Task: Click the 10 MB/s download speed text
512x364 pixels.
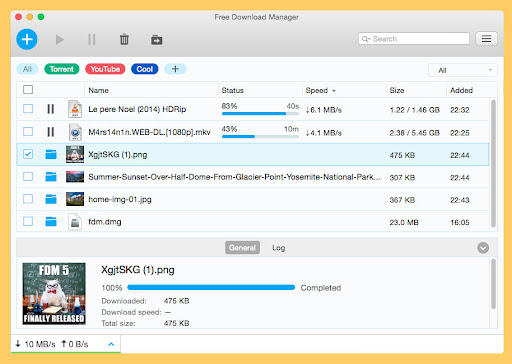Action: pyautogui.click(x=40, y=344)
